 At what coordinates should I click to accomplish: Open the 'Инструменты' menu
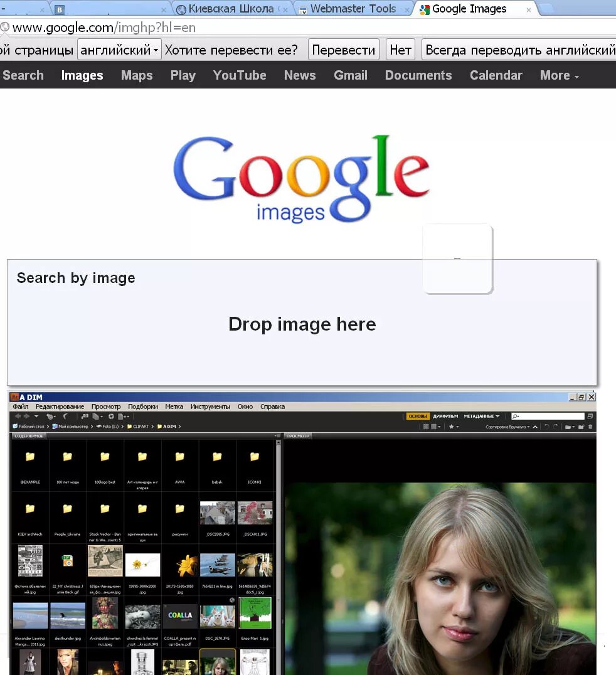pyautogui.click(x=210, y=407)
